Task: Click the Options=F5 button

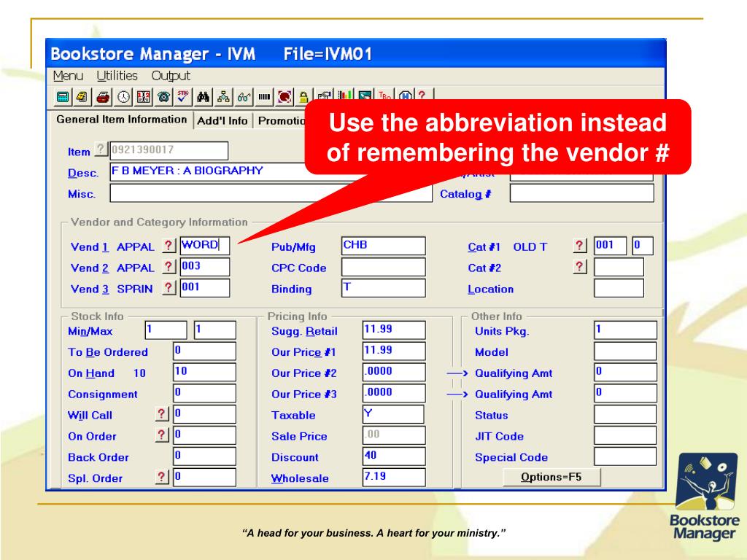Action: pos(551,477)
